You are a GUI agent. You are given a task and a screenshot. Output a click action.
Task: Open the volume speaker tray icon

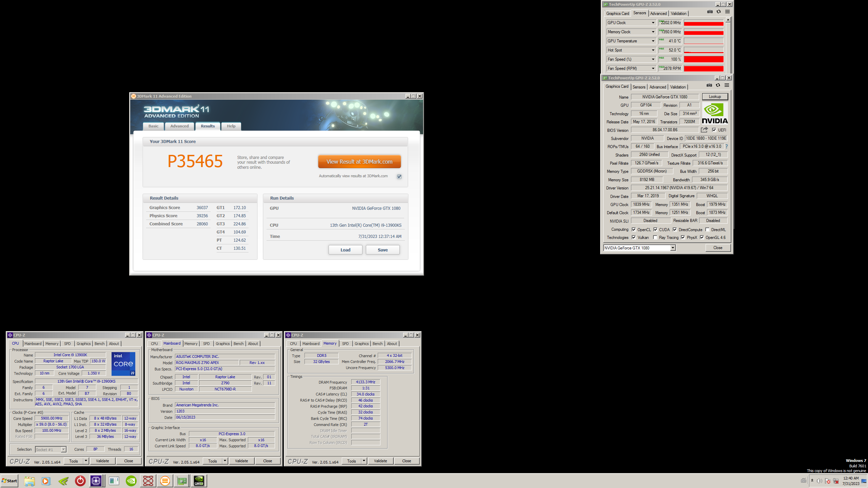pyautogui.click(x=820, y=481)
